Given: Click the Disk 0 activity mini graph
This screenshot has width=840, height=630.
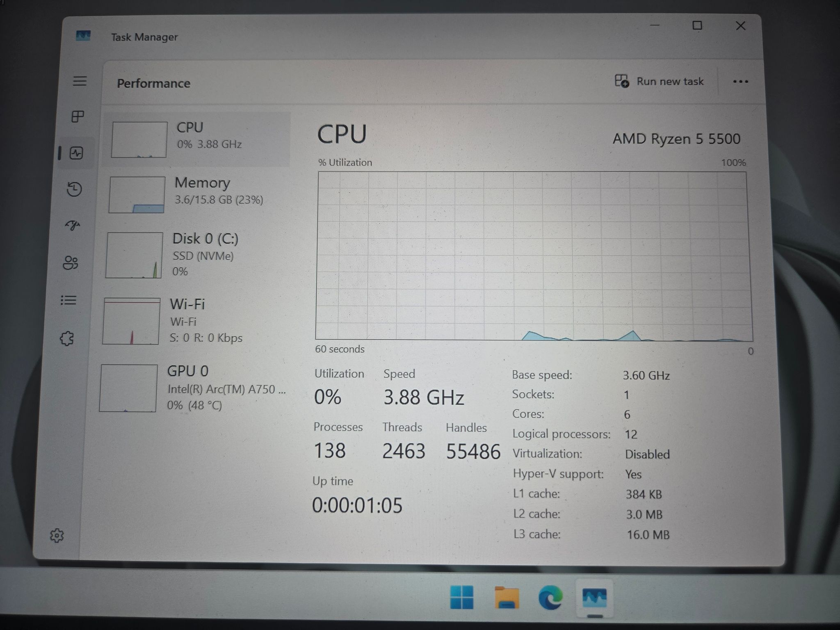Looking at the screenshot, I should (134, 255).
